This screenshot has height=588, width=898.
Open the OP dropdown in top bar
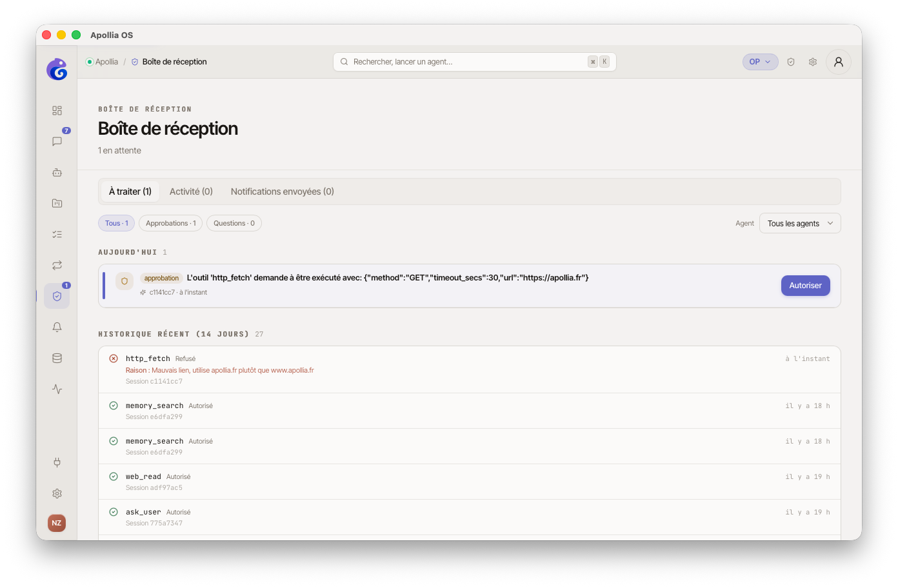(761, 62)
